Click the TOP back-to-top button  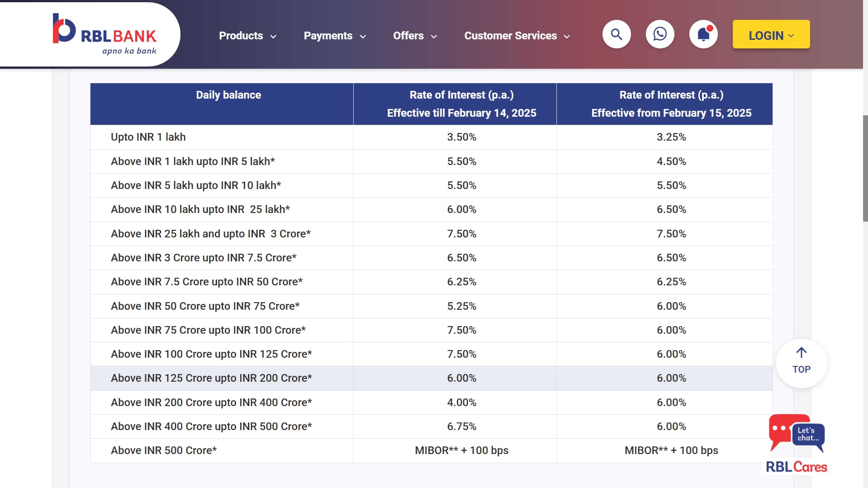[x=801, y=363]
